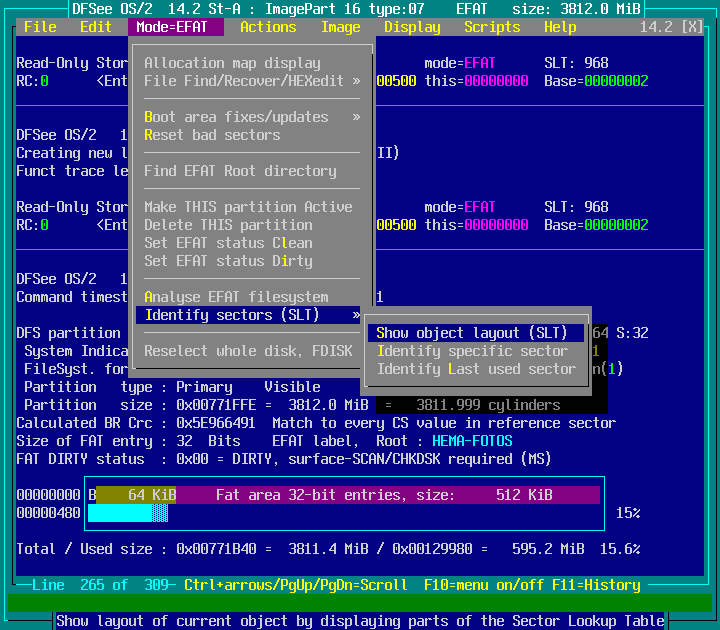Click the [X] close marker in menu bar
Image resolution: width=720 pixels, height=630 pixels.
[691, 27]
